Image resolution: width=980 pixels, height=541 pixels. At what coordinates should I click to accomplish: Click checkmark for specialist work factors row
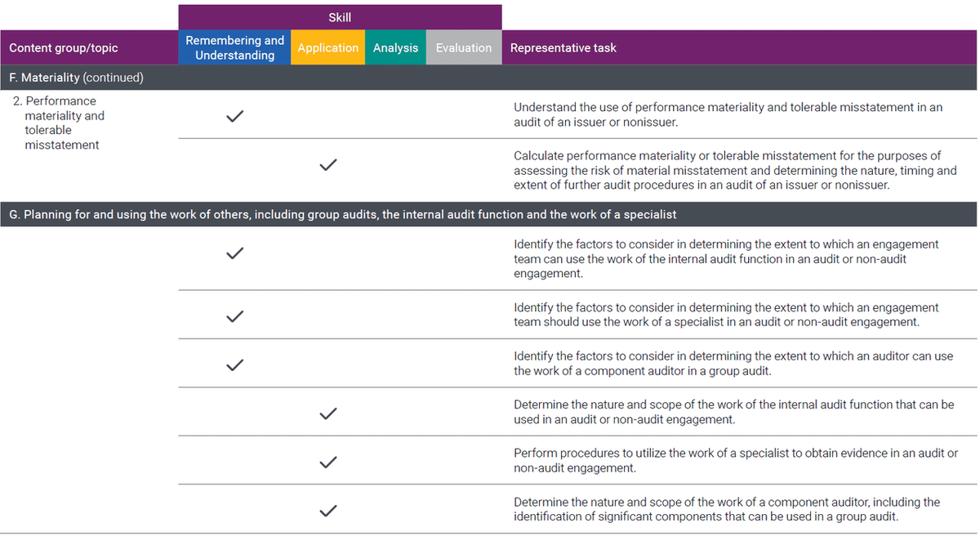coord(234,315)
